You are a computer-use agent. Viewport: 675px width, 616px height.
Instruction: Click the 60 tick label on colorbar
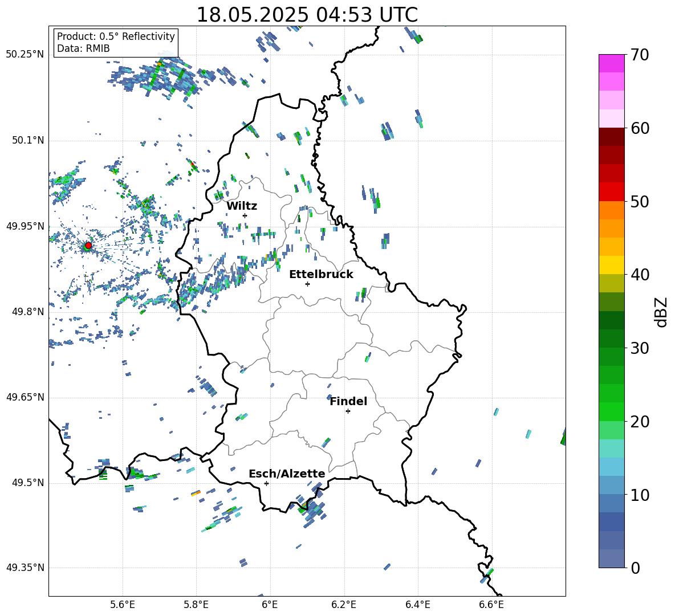click(640, 128)
